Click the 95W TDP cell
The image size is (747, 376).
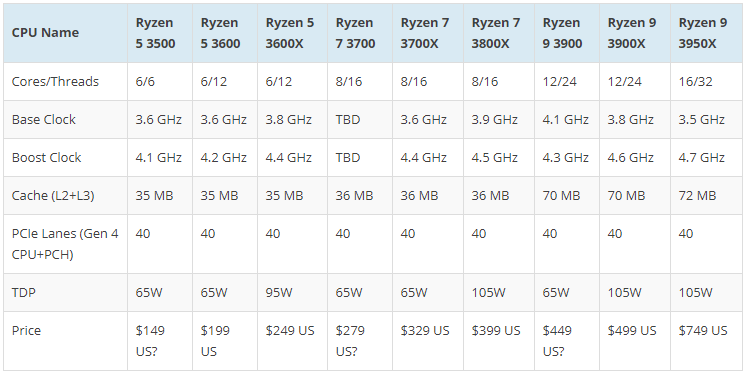tap(293, 293)
